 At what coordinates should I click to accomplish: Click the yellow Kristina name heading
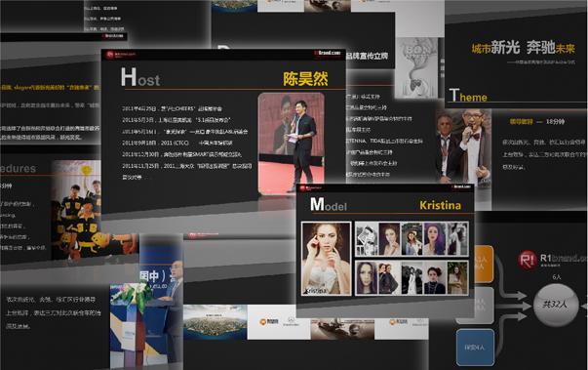coord(440,205)
